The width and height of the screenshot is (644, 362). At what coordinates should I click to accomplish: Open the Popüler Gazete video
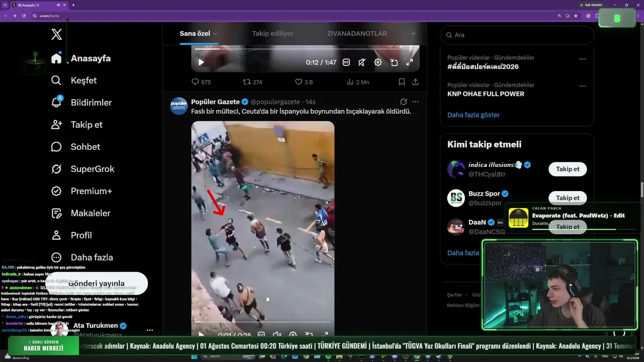[x=263, y=229]
